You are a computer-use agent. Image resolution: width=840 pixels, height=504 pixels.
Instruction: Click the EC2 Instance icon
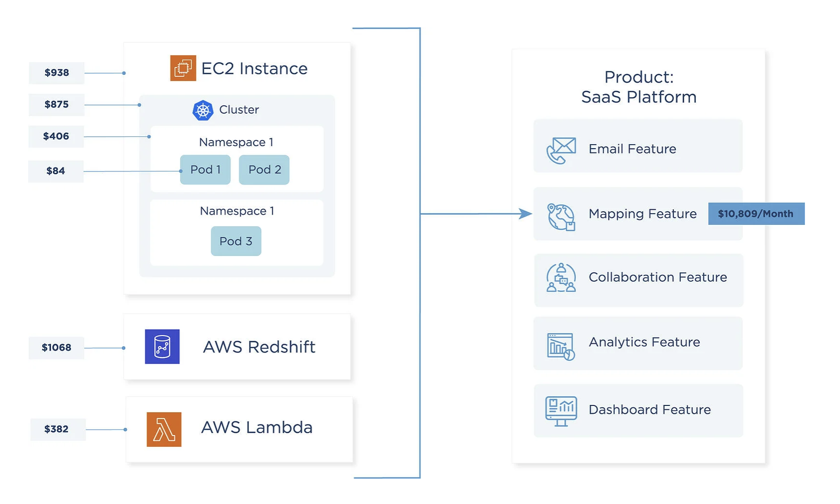pos(183,68)
